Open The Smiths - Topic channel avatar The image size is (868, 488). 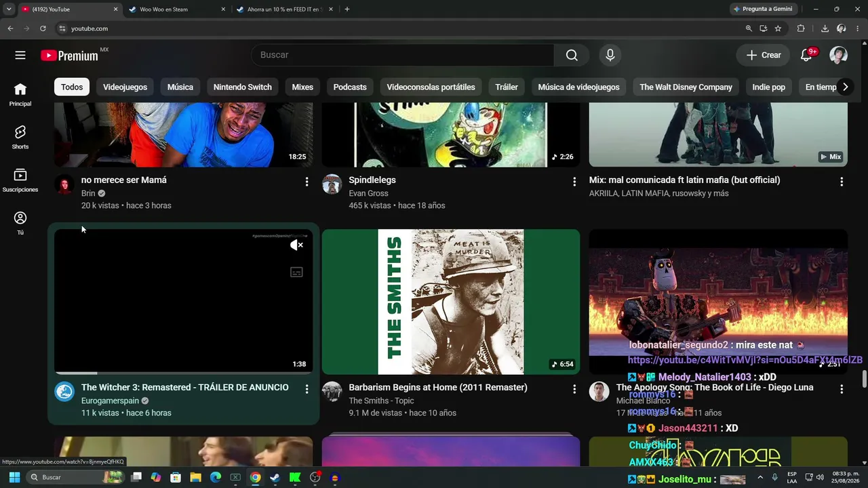pos(332,392)
